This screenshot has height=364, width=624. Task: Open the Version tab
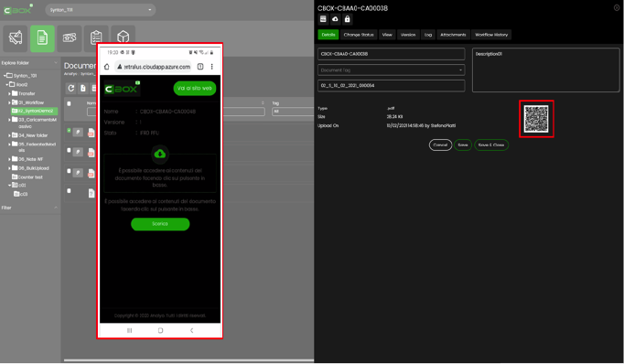tap(408, 35)
